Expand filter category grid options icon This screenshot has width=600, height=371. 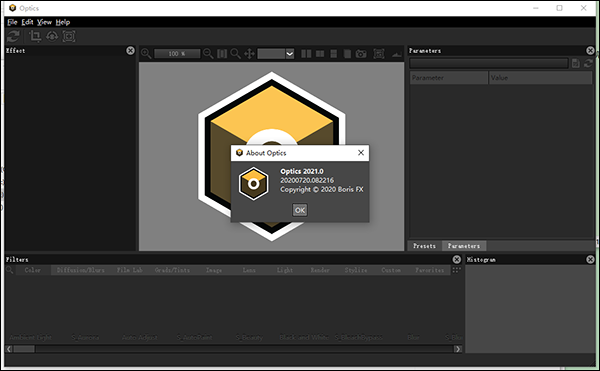click(457, 270)
